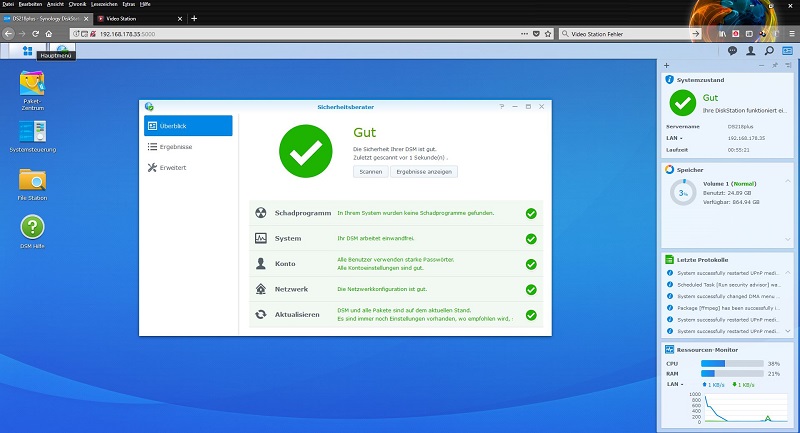Open page actions three-dot menu
The width and height of the screenshot is (800, 433).
click(524, 34)
